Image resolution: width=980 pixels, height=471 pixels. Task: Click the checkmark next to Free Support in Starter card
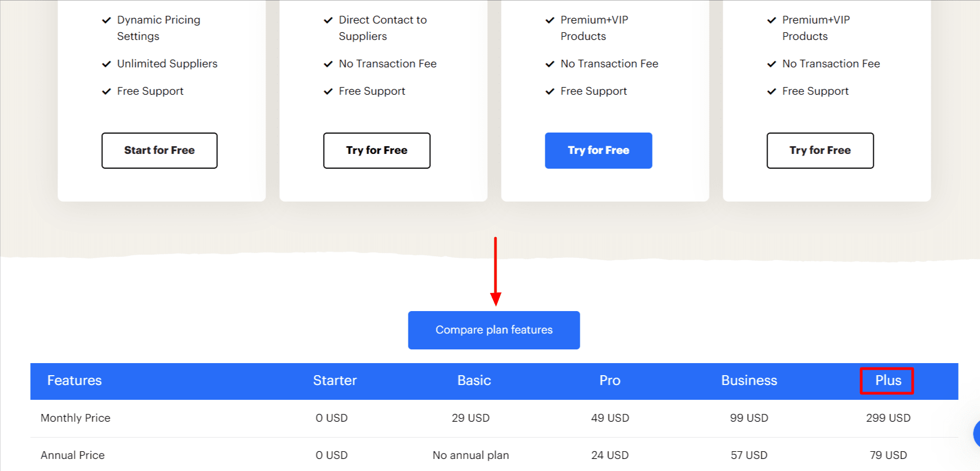coord(107,91)
